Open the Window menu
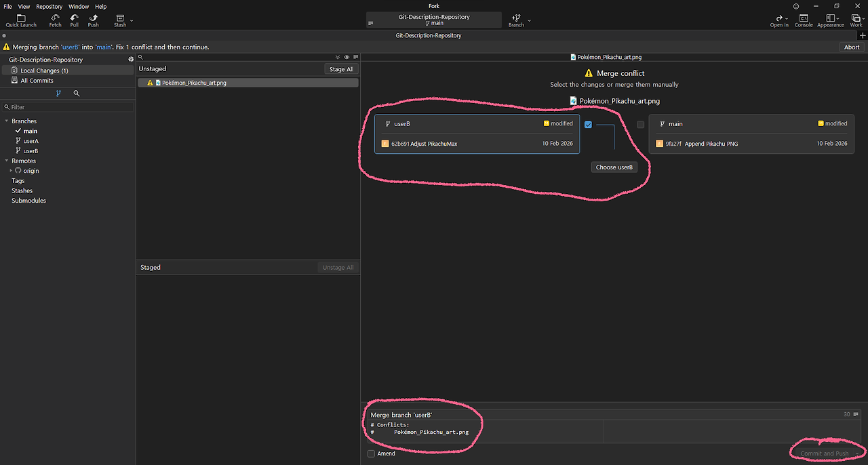 pyautogui.click(x=79, y=6)
